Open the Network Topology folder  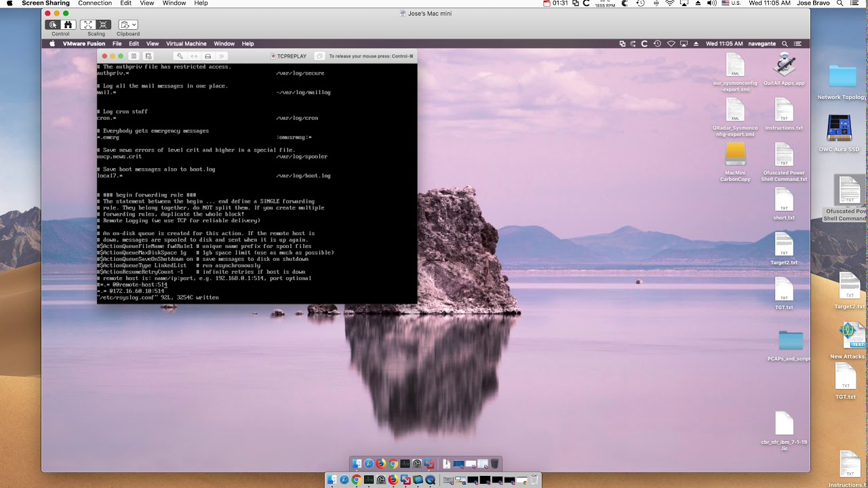tap(842, 83)
